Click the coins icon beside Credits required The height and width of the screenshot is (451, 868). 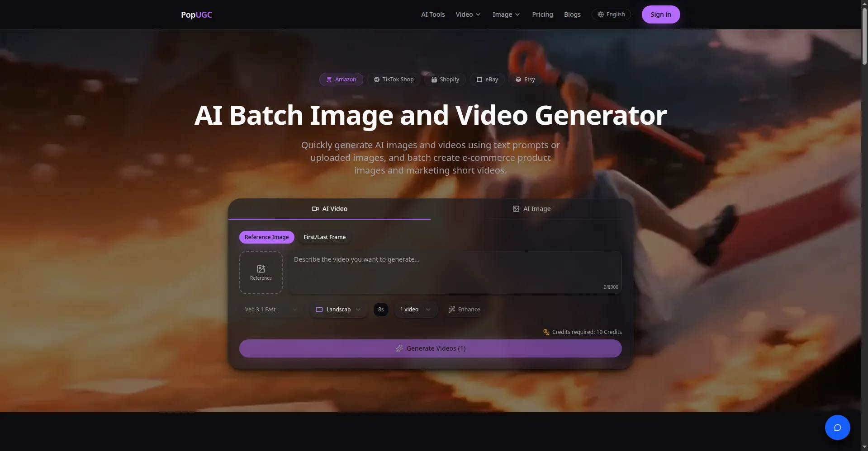(x=546, y=332)
